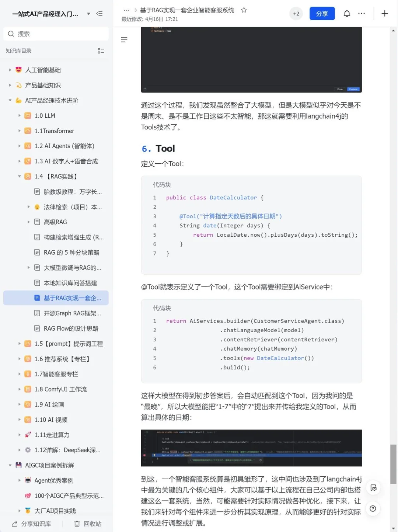Click the @Tool annotation code line
This screenshot has width=398, height=532.
(231, 216)
